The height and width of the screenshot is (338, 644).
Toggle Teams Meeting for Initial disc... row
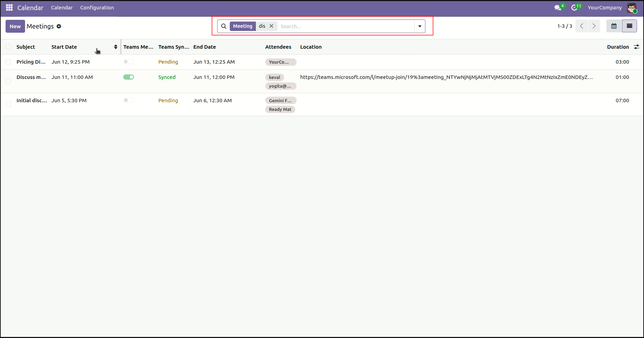point(128,100)
